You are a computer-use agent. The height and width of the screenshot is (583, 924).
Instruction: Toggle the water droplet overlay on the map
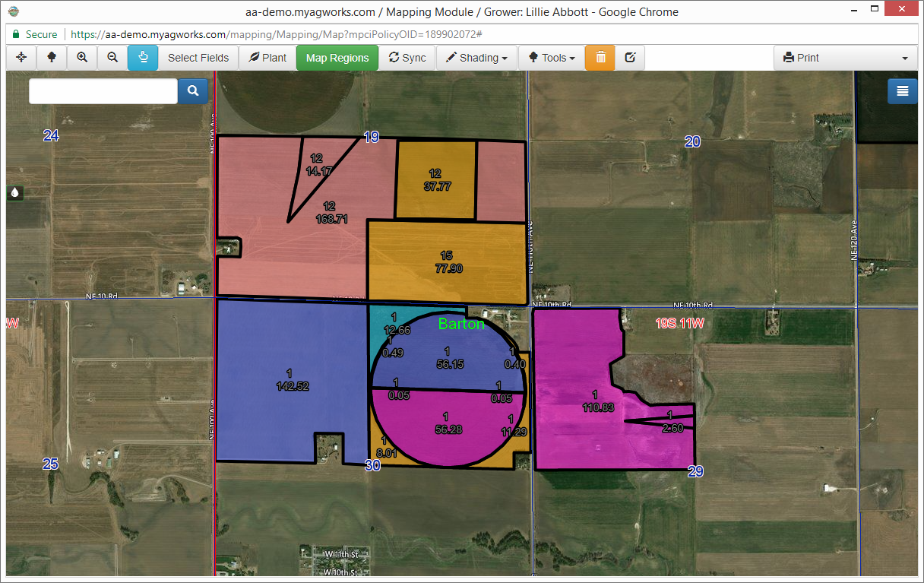[14, 193]
